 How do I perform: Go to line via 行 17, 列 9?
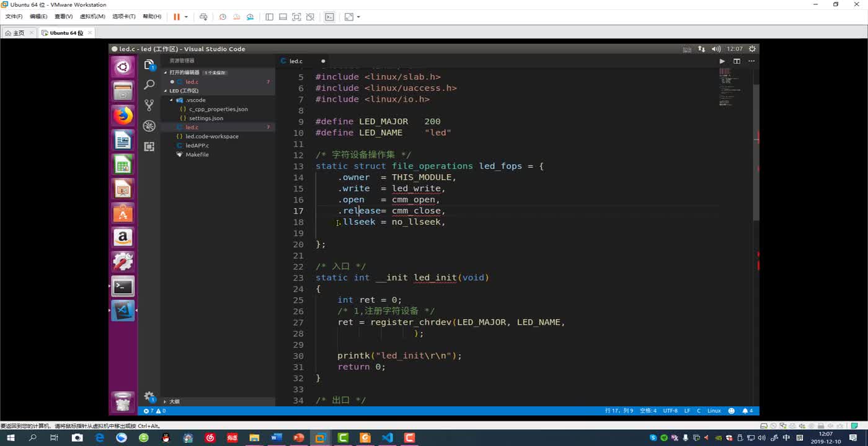[x=619, y=411]
